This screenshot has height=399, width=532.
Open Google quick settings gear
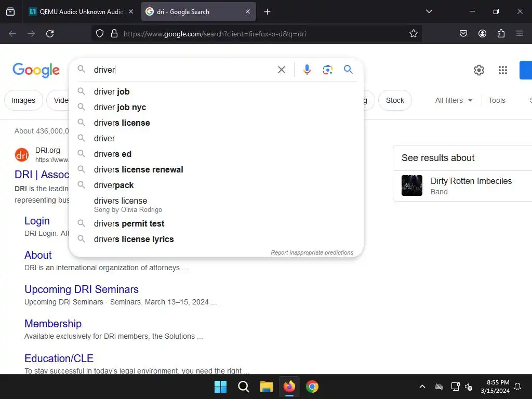pos(478,70)
